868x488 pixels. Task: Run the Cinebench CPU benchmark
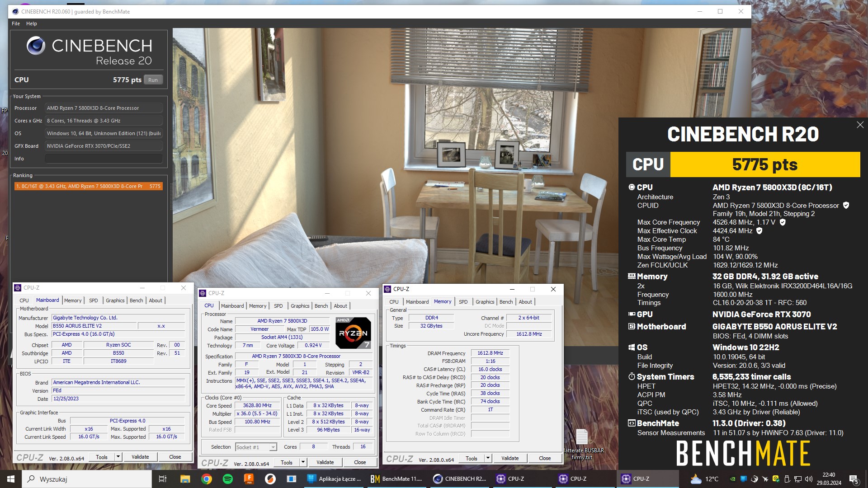153,80
